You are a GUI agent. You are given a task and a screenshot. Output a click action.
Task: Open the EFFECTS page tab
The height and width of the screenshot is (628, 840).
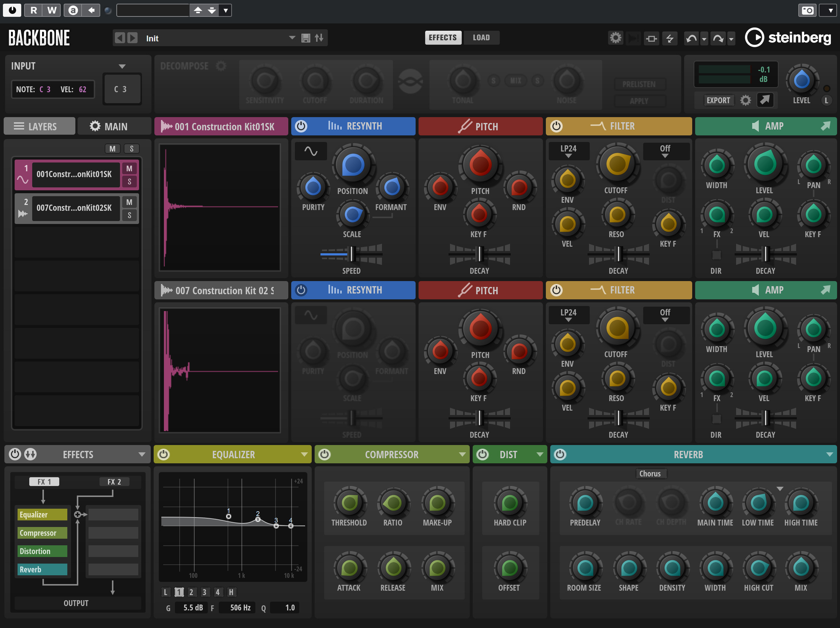pos(443,38)
